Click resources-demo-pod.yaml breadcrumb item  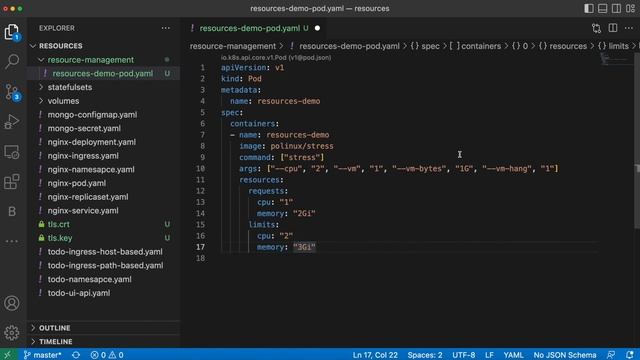pyautogui.click(x=349, y=46)
